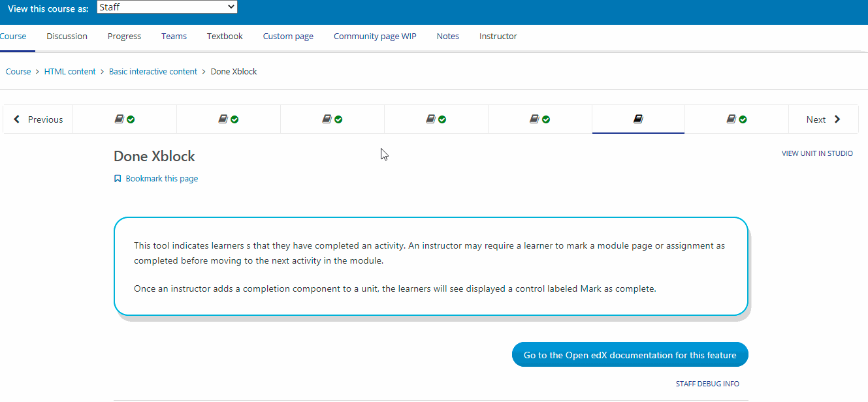
Task: Click the active sixth unit book icon
Action: pos(638,119)
